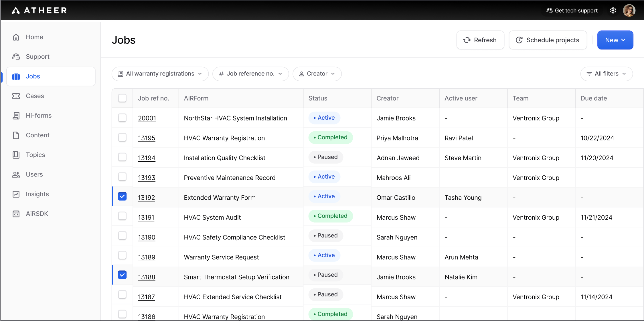Screen dimensions: 644x321
Task: Click the Topics book icon in sidebar
Action: click(x=16, y=155)
